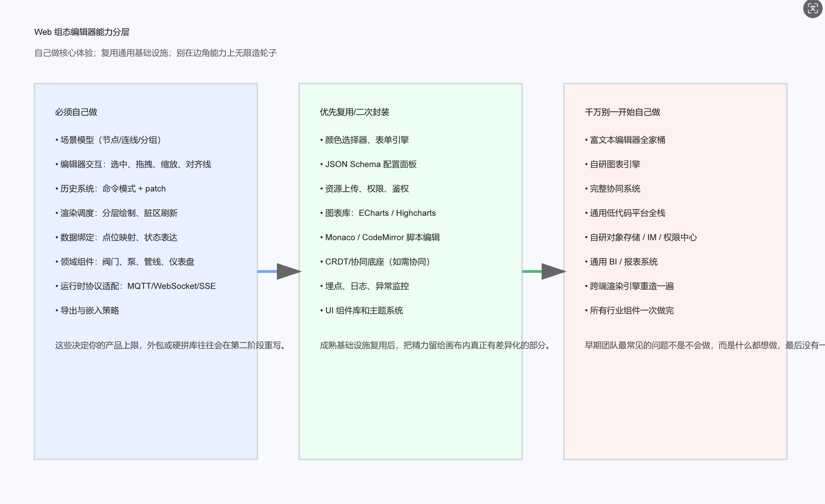Select the title 'Web 组态编辑器能力分层'
The height and width of the screenshot is (504, 825).
pos(82,32)
